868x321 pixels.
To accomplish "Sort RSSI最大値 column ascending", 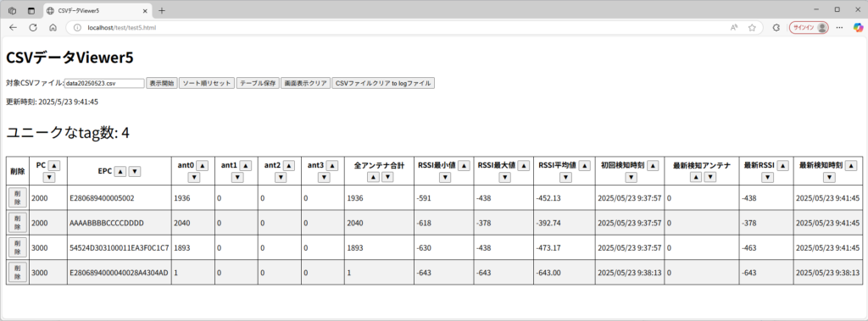I will (x=523, y=165).
